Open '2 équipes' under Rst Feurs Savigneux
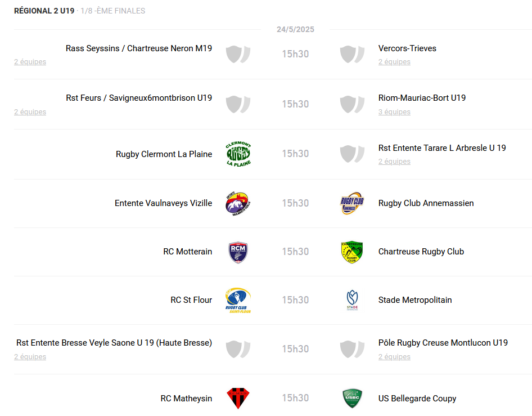This screenshot has width=532, height=416. pos(30,111)
